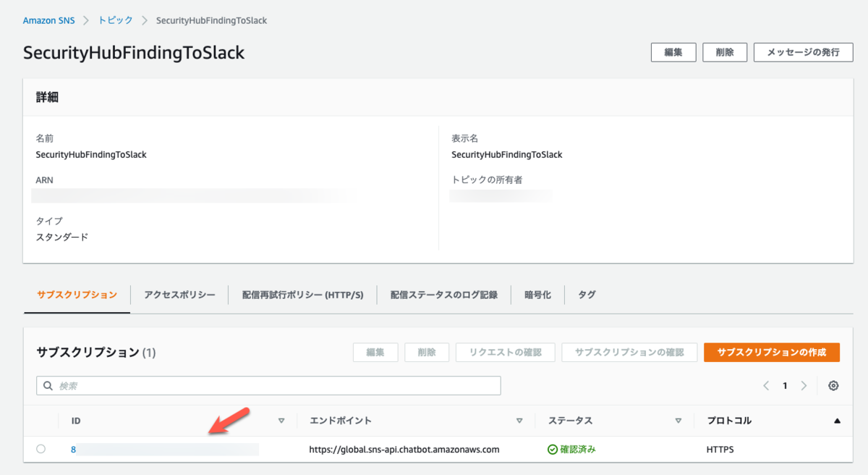Click 名前 value SecurityHubFindingToSlack
The height and width of the screenshot is (475, 868).
[91, 154]
